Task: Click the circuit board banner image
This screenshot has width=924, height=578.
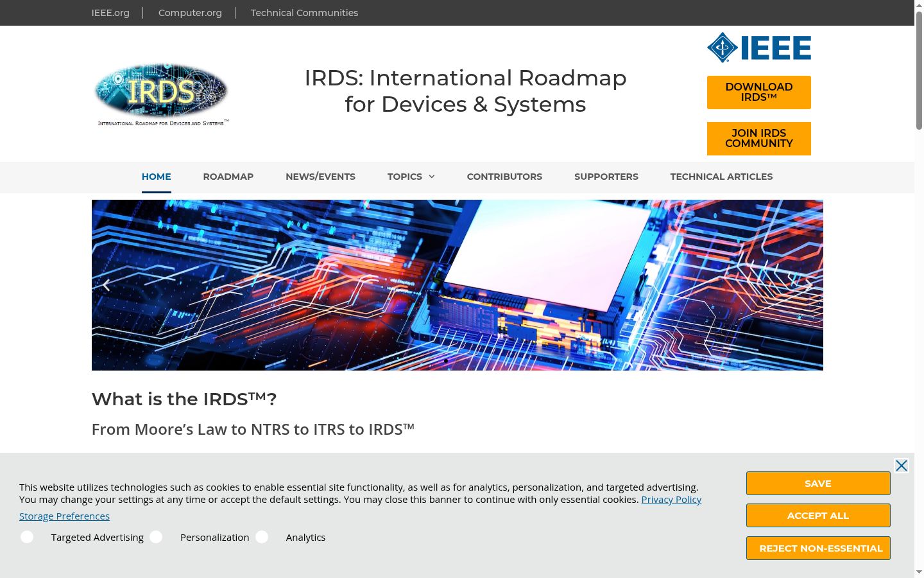Action: [x=458, y=285]
